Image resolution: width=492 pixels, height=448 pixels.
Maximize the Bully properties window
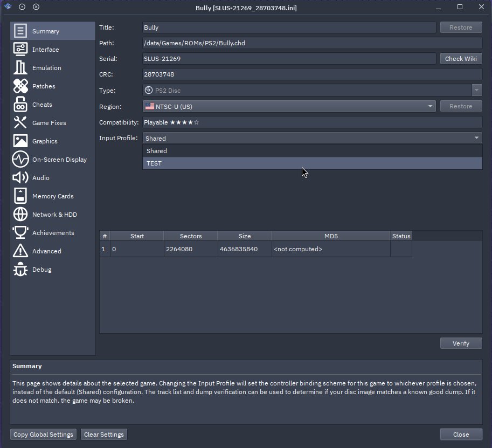coord(460,7)
